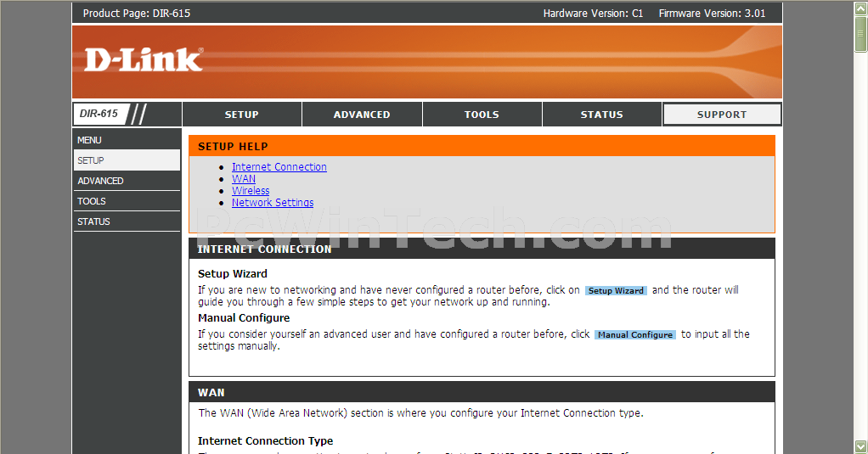Click the D-Link logo in banner
This screenshot has height=454, width=868.
tap(144, 59)
